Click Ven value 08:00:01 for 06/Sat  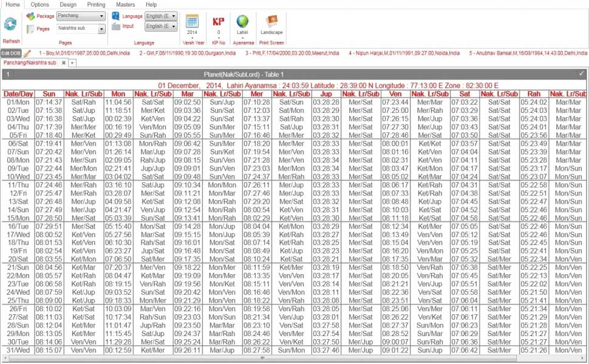(395, 143)
